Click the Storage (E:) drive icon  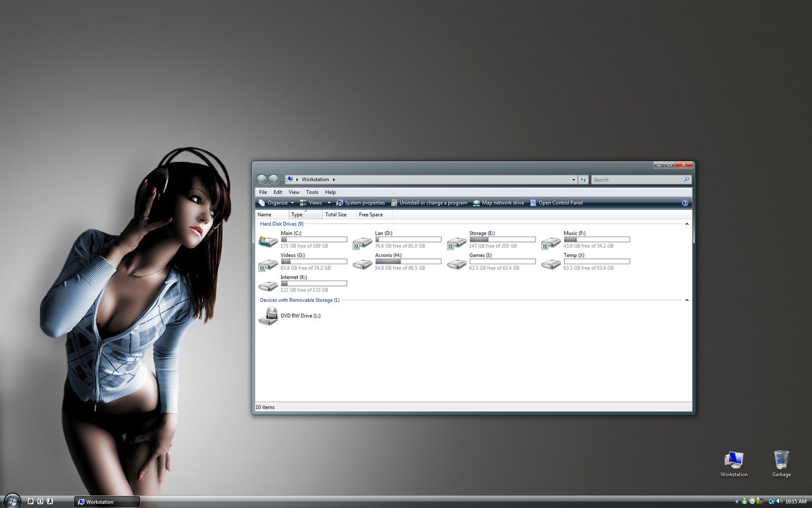pos(456,242)
